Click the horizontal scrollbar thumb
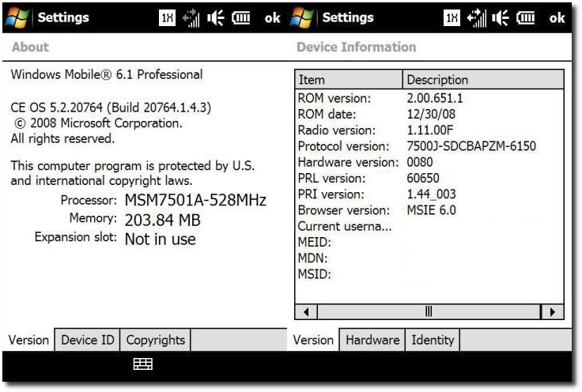 coord(429,312)
